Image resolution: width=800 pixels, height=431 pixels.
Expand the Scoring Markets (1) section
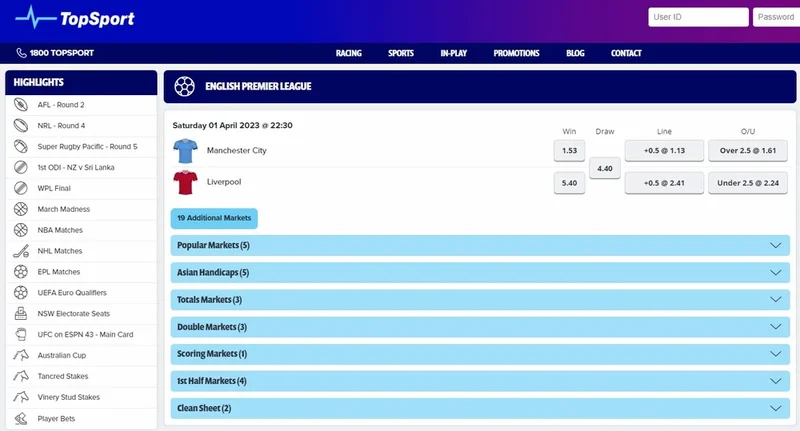click(x=480, y=354)
